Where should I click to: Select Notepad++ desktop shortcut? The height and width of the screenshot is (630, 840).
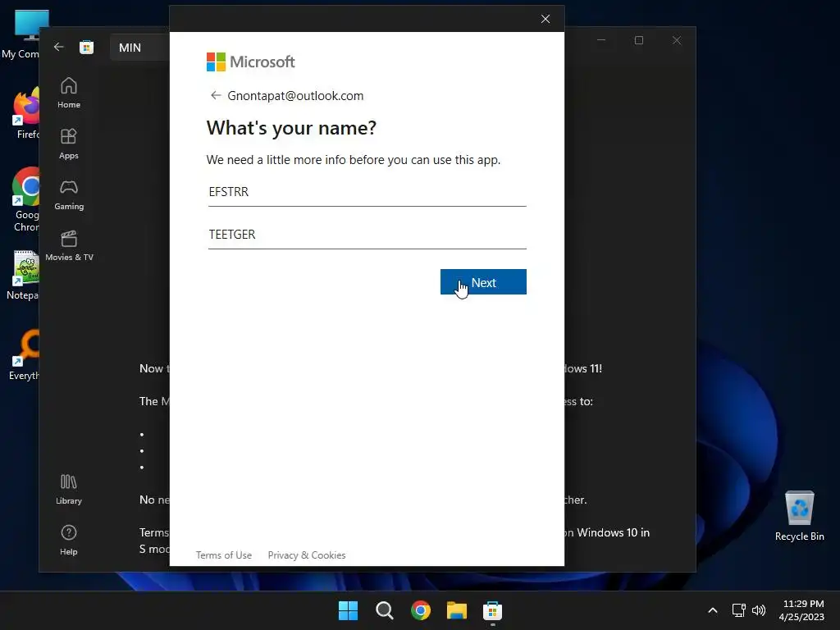[24, 274]
